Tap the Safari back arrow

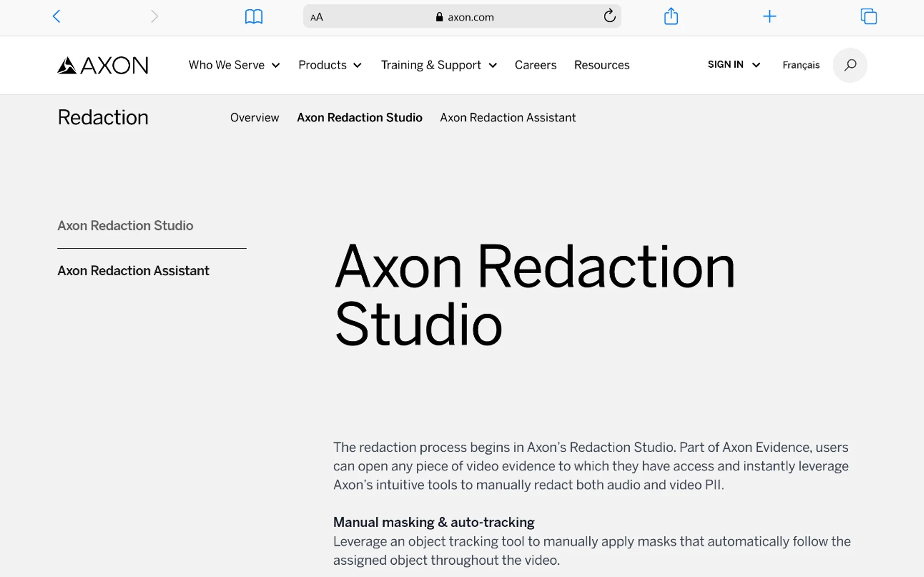pyautogui.click(x=56, y=16)
